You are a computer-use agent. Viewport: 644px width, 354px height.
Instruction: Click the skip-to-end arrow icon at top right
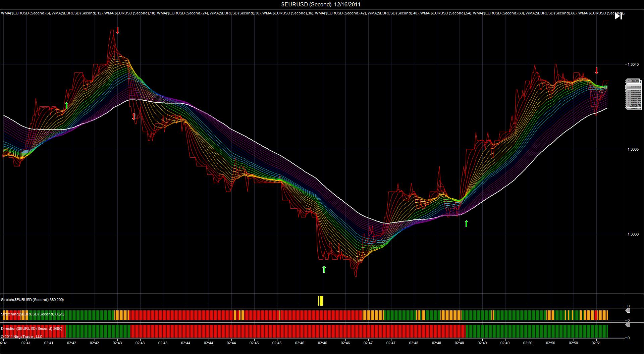coord(618,16)
